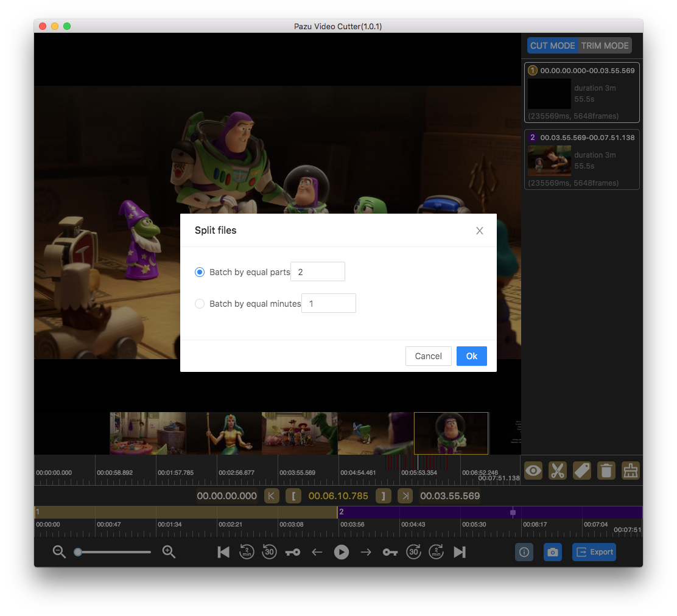Toggle the eye preview icon

pos(533,471)
